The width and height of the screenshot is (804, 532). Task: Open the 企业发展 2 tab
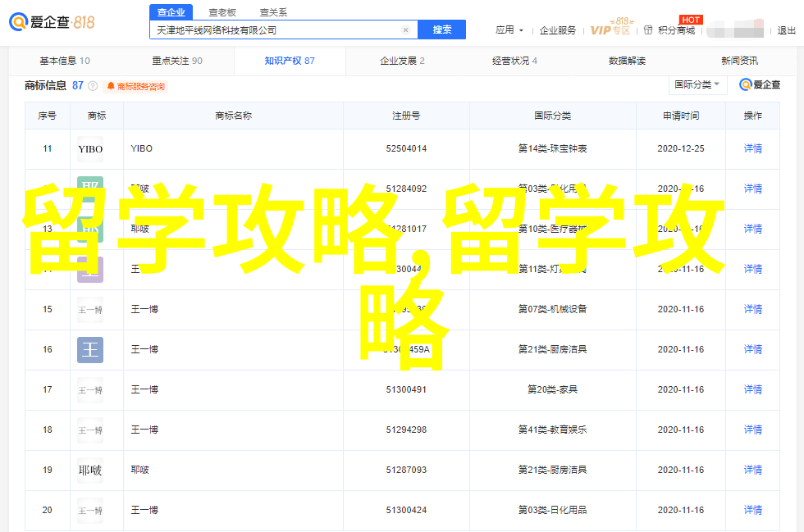(x=403, y=61)
